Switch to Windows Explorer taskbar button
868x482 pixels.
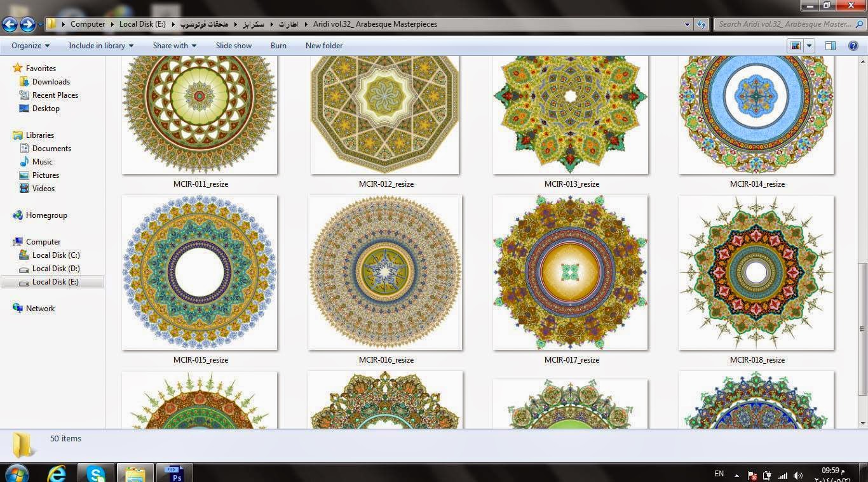coord(135,472)
